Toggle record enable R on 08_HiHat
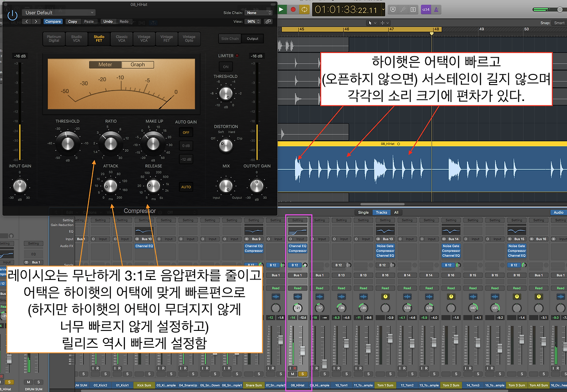 [x=295, y=368]
